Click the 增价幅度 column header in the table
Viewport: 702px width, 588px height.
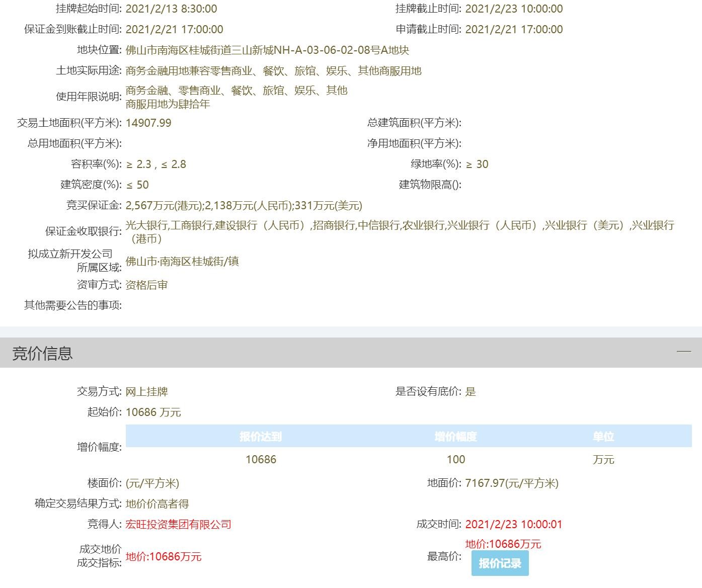click(455, 437)
